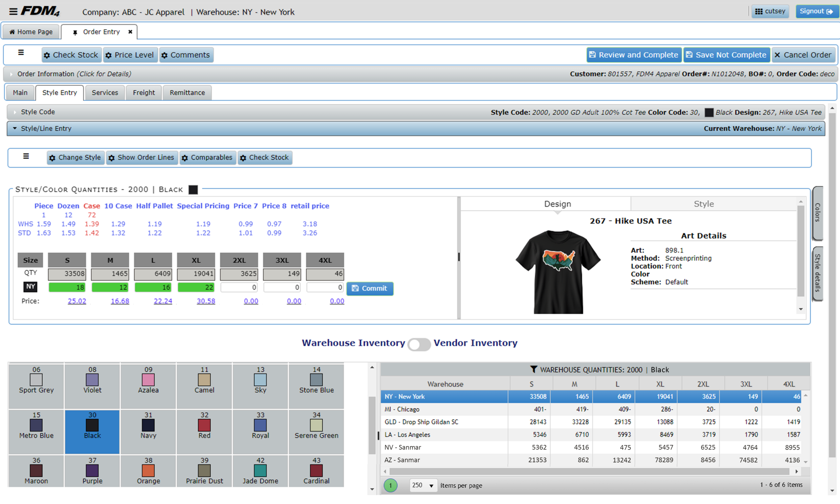Image resolution: width=840 pixels, height=504 pixels.
Task: Close the Order Entry tab with X
Action: coord(130,32)
